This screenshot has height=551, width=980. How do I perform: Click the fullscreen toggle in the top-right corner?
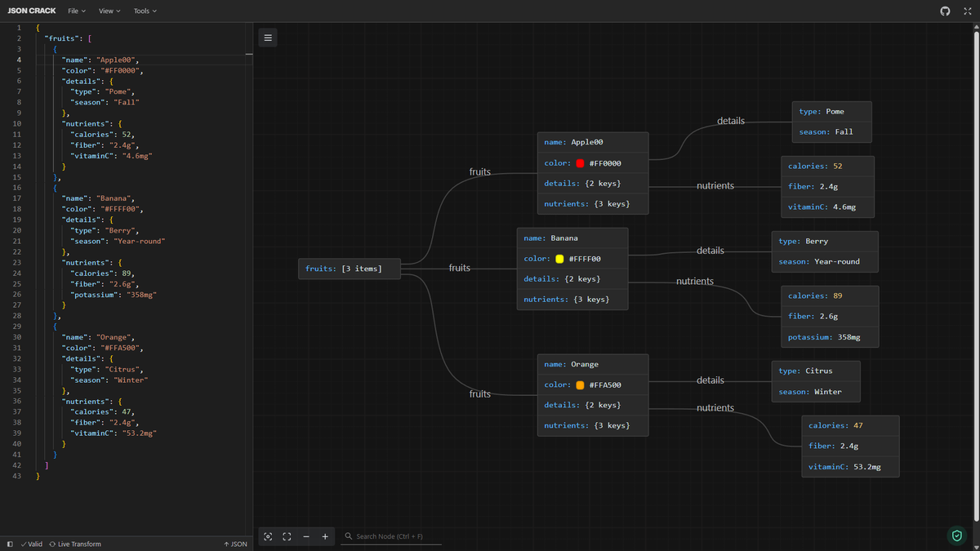pos(967,11)
